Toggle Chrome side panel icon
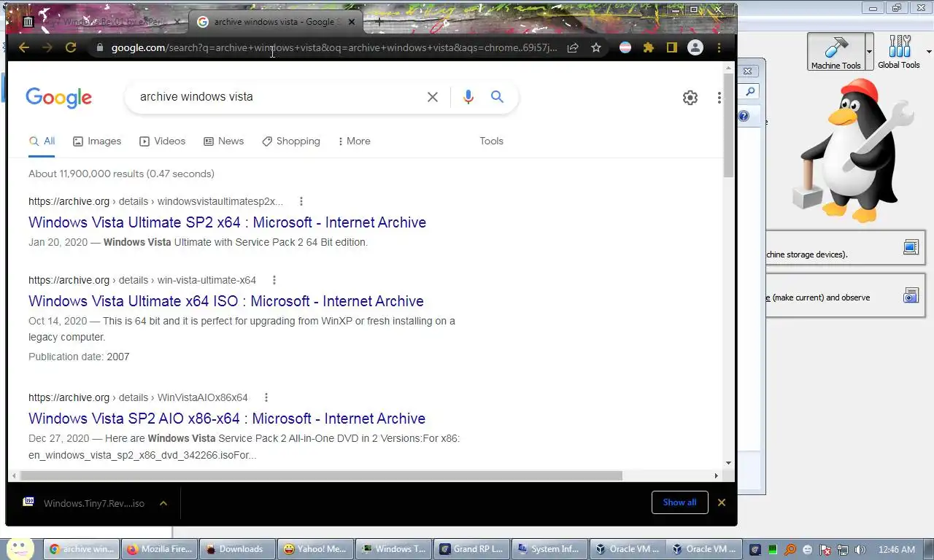This screenshot has height=560, width=934. coord(672,47)
